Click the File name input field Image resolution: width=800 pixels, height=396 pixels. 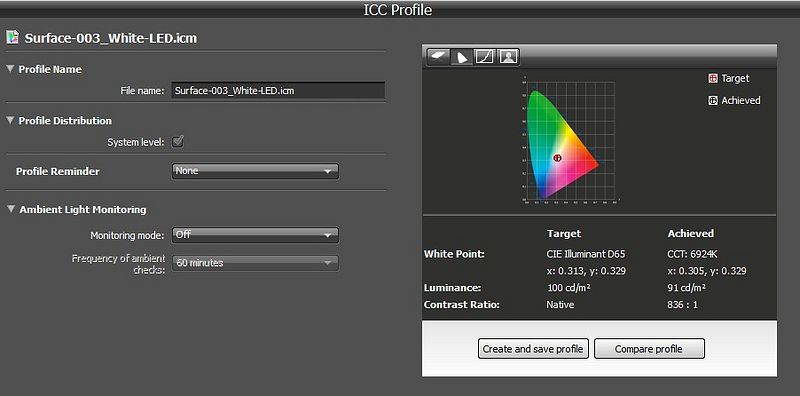coord(278,91)
